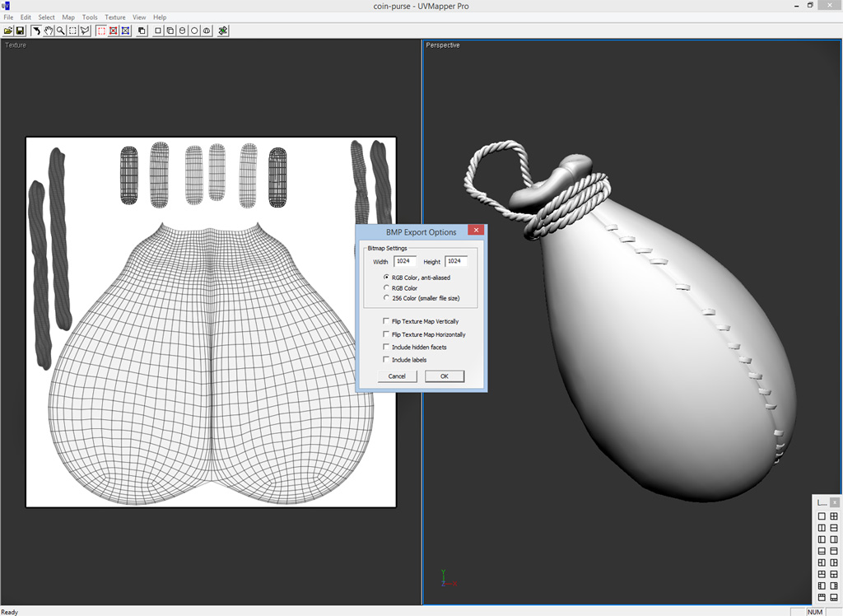Viewport: 843px width, 616px height.
Task: Click the Width input field
Action: 405,261
